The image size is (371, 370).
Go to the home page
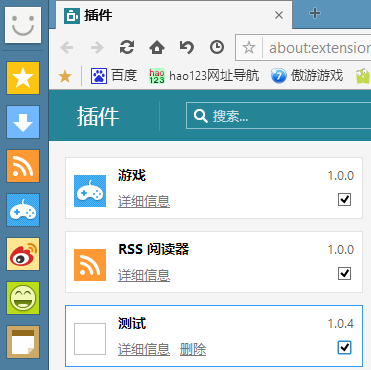point(157,47)
